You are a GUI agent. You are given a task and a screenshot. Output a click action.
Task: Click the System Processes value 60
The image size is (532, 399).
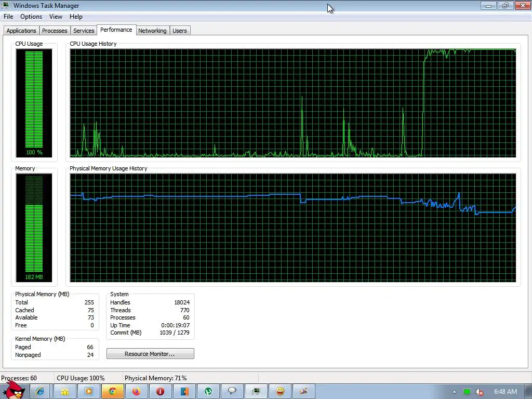(x=187, y=317)
